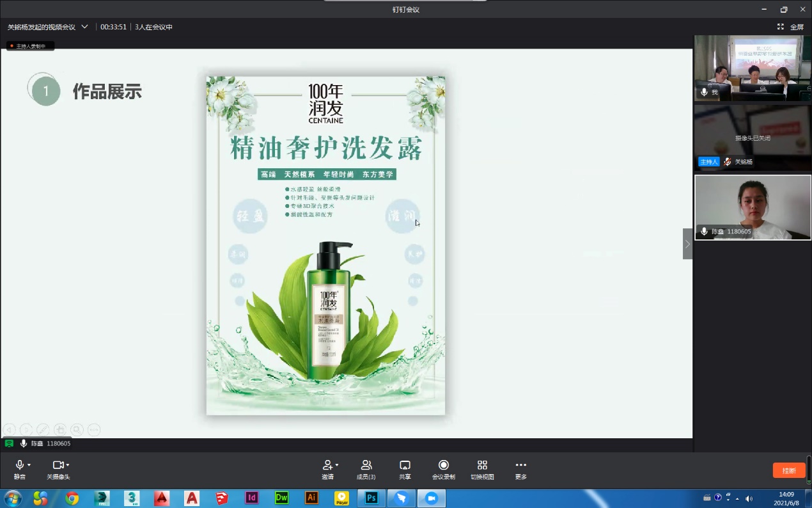812x508 pixels.
Task: Toggle 会议录制 meeting recording
Action: pos(444,470)
